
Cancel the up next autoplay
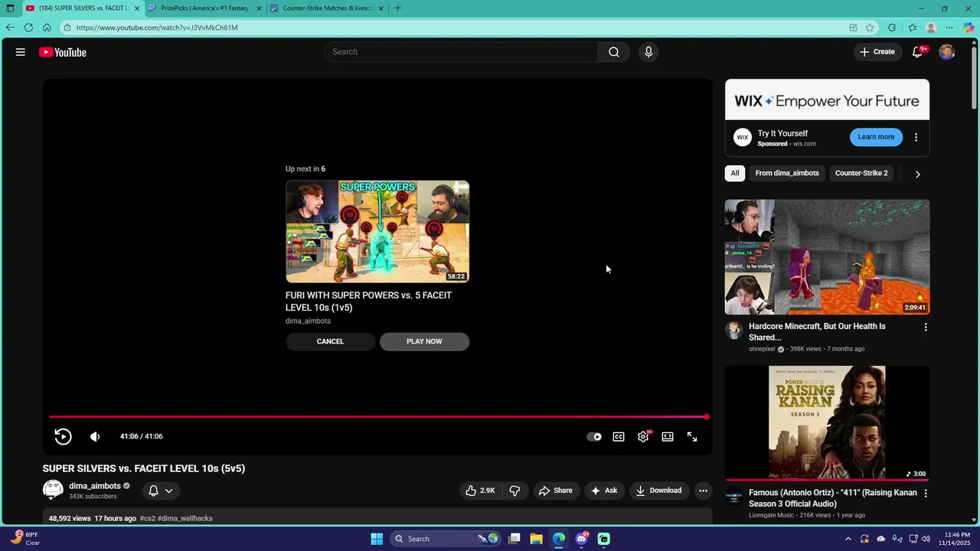330,341
